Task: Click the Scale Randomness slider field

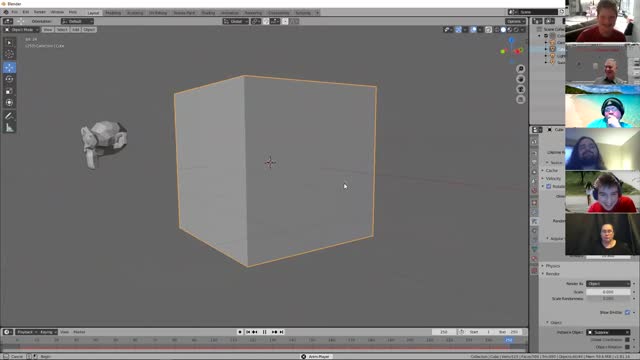Action: [x=608, y=299]
